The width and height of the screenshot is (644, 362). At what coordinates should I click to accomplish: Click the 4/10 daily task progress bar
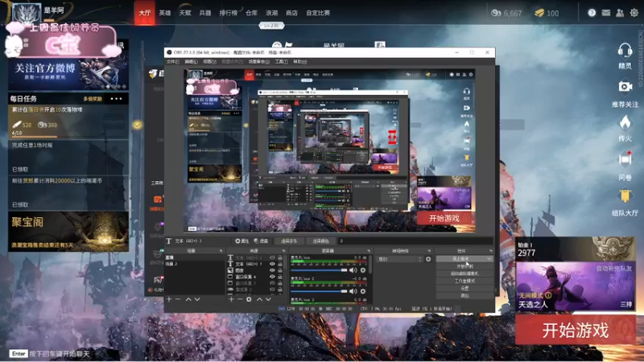click(x=68, y=136)
